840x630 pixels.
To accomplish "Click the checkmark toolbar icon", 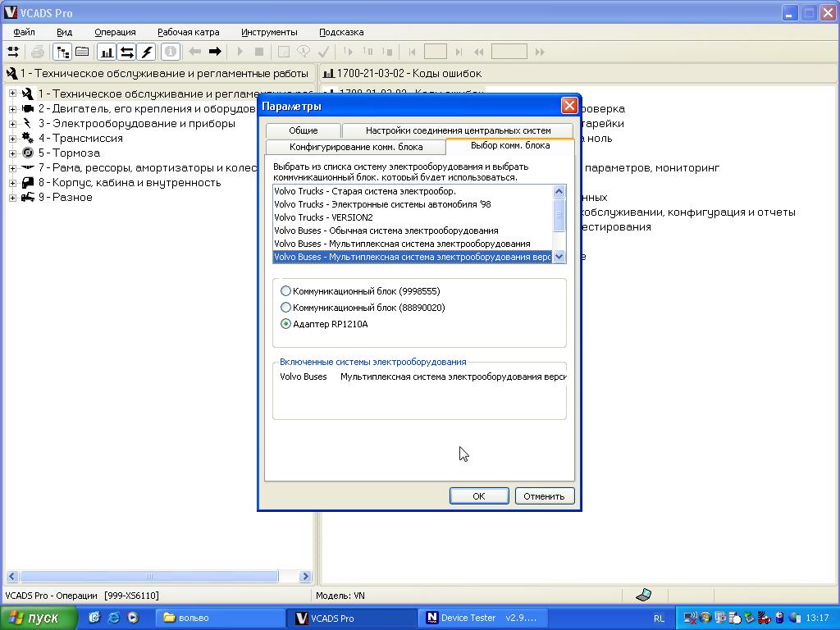I will click(323, 52).
